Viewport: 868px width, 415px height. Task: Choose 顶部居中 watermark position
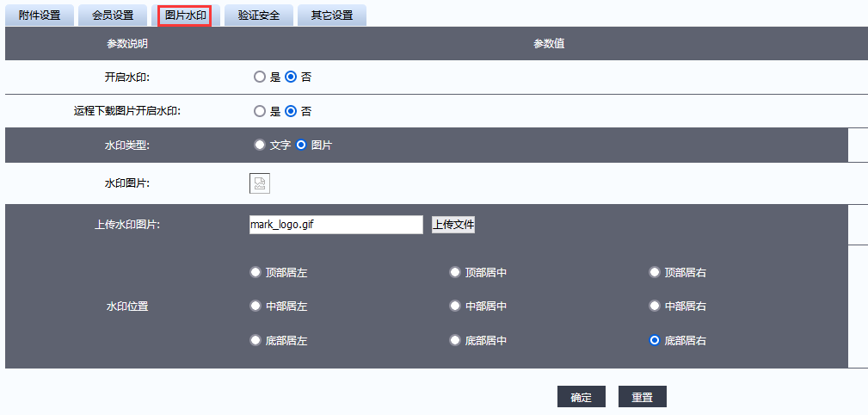point(455,272)
